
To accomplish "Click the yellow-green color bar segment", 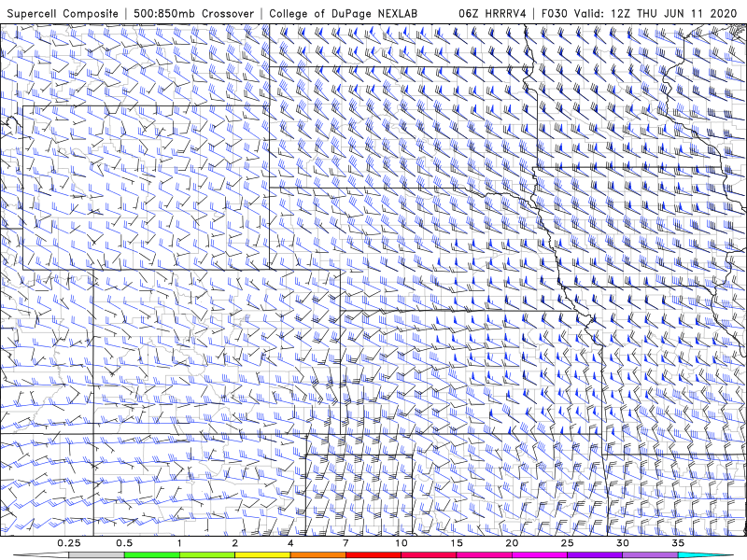I will [207, 555].
